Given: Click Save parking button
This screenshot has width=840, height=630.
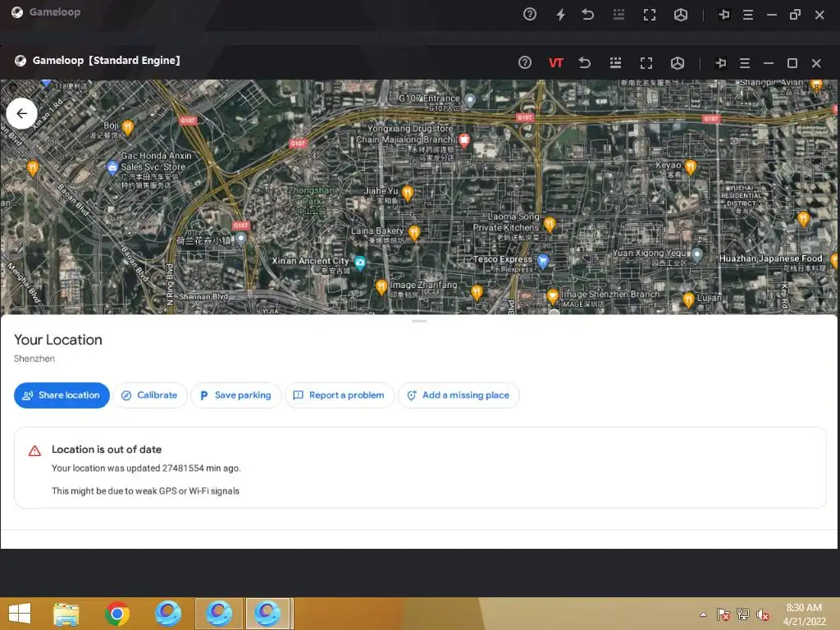Looking at the screenshot, I should [x=235, y=395].
